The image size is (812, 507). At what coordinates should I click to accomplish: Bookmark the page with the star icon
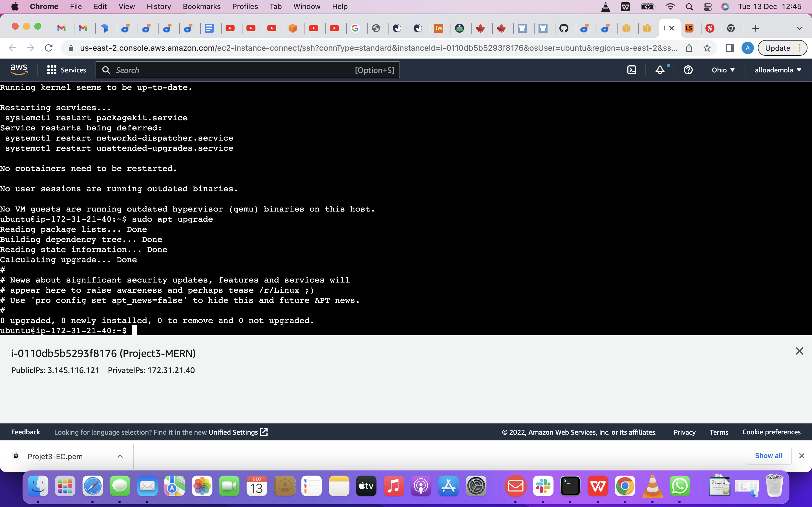pyautogui.click(x=707, y=48)
